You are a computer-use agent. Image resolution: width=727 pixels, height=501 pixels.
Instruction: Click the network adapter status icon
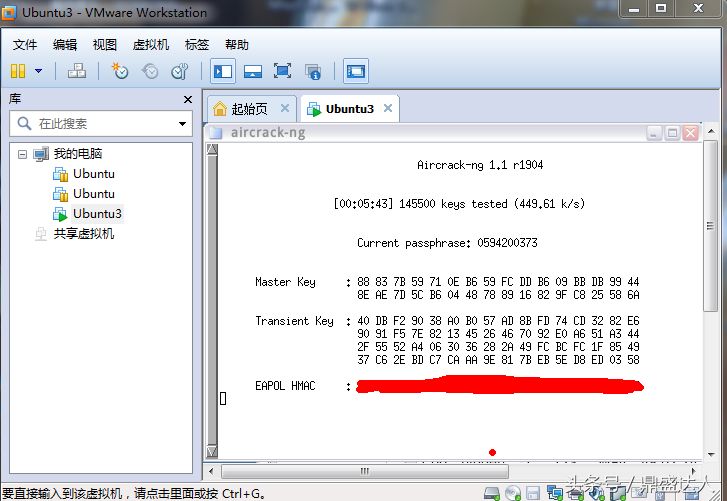tap(555, 493)
